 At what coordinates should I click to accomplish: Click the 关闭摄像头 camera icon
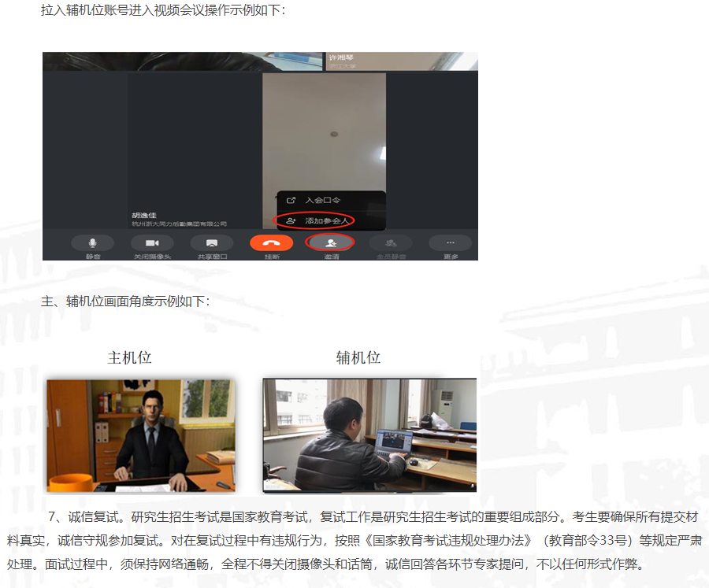(152, 243)
